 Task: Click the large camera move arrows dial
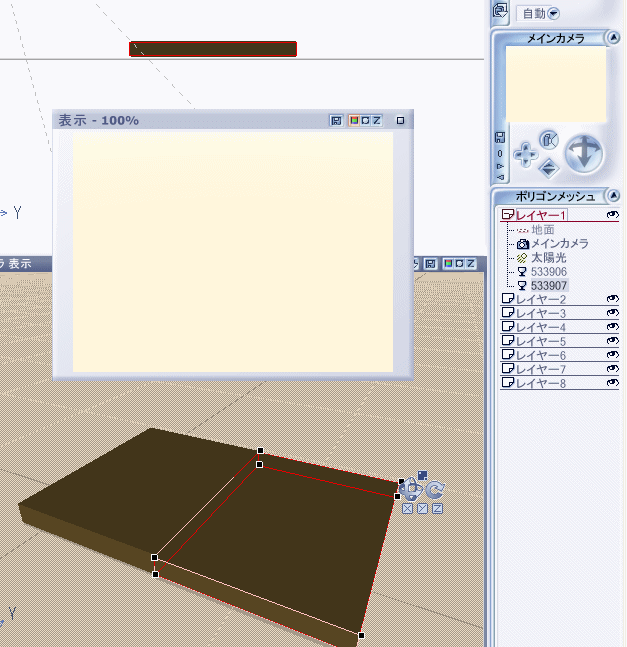(x=583, y=154)
